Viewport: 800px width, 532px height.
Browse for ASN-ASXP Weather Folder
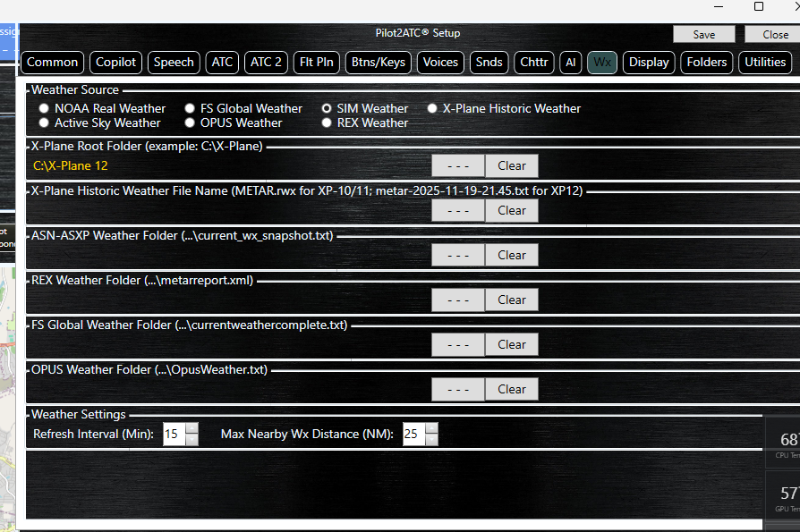tap(457, 256)
